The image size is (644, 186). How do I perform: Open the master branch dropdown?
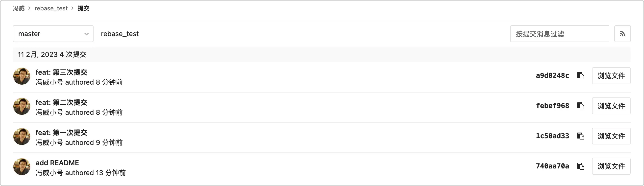[53, 34]
